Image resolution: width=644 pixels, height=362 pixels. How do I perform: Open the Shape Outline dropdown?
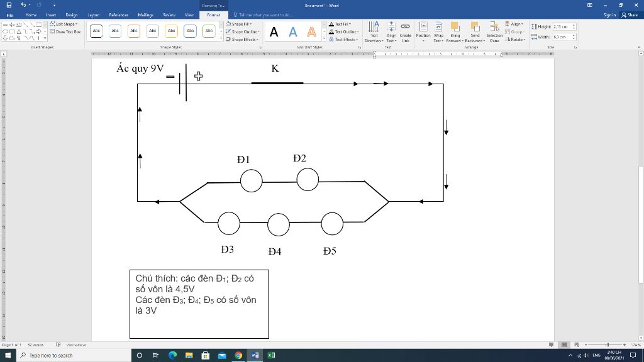(242, 31)
